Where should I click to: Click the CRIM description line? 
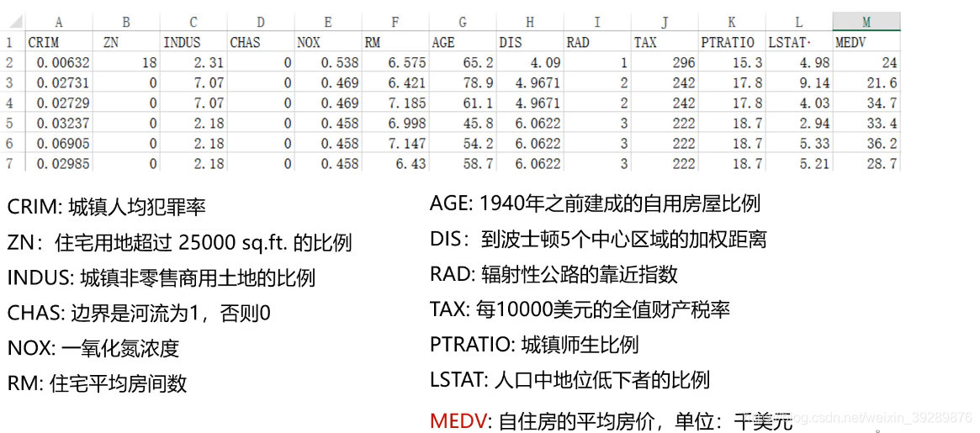pyautogui.click(x=107, y=208)
